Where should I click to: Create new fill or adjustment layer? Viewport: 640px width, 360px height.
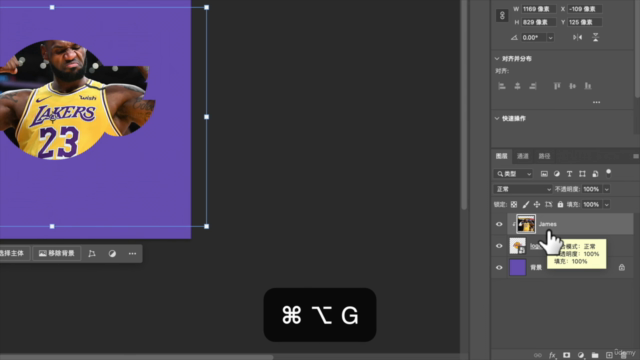(581, 355)
